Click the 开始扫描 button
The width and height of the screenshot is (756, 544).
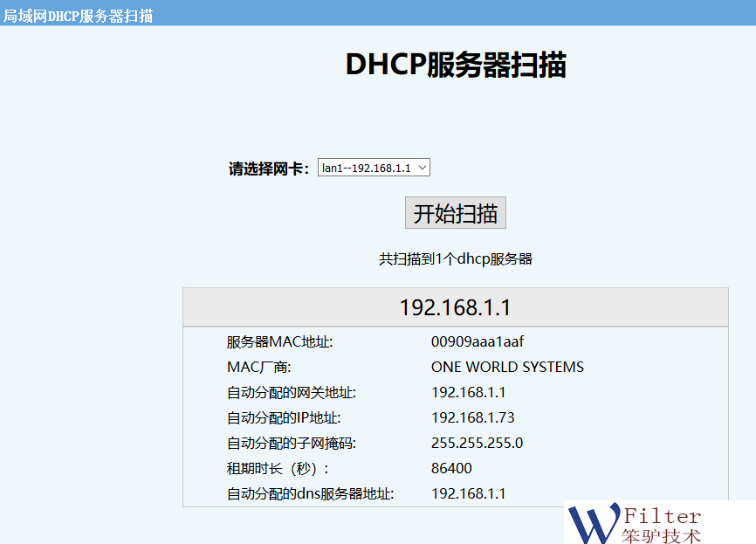coord(455,213)
